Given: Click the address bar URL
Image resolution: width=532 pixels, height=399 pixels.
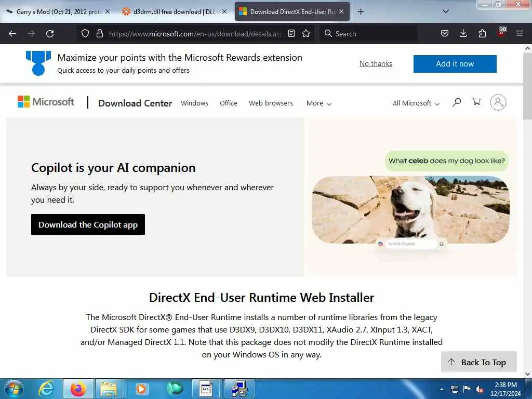Looking at the screenshot, I should pyautogui.click(x=195, y=34).
